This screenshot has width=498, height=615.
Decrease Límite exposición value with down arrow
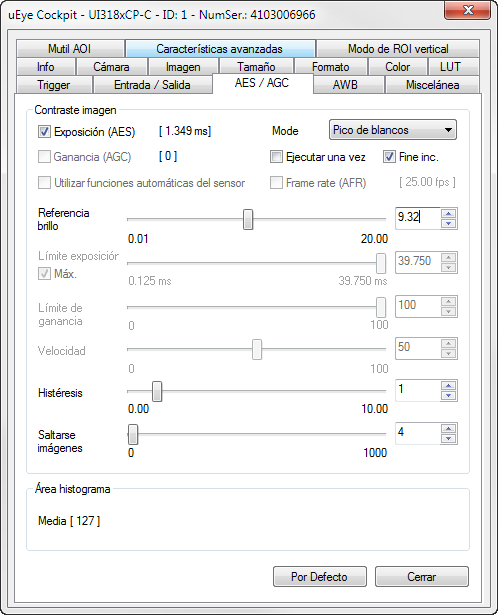[449, 267]
